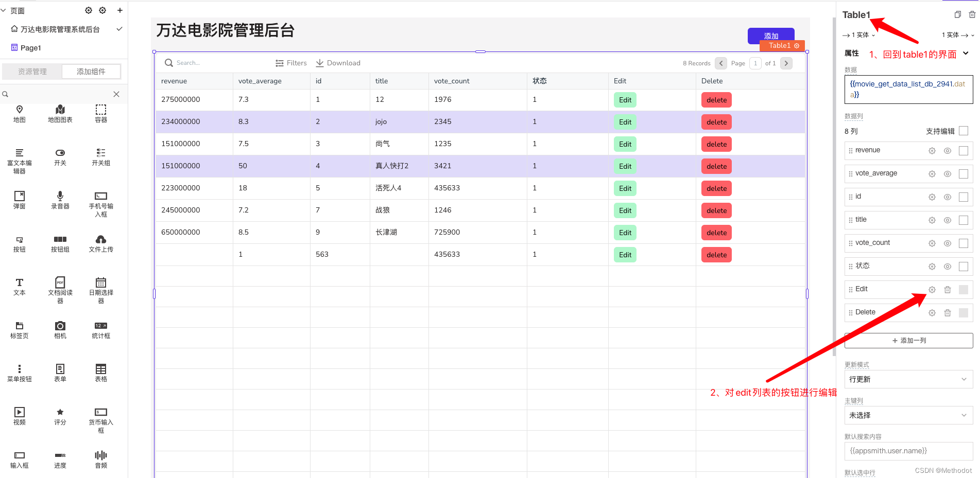This screenshot has width=980, height=478.
Task: Click delete button in the 战狼 row
Action: pyautogui.click(x=716, y=210)
